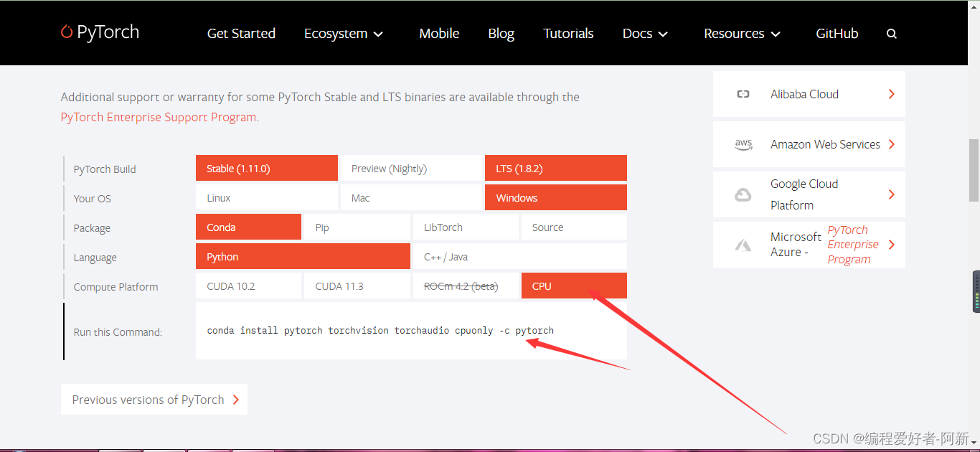Click the Microsoft Azure logo icon
The height and width of the screenshot is (452, 980).
743,245
